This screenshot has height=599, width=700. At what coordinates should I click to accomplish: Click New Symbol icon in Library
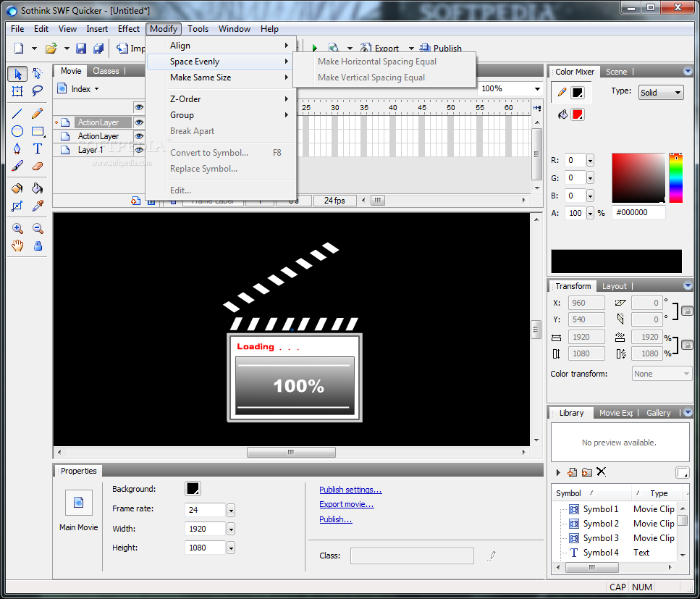572,472
